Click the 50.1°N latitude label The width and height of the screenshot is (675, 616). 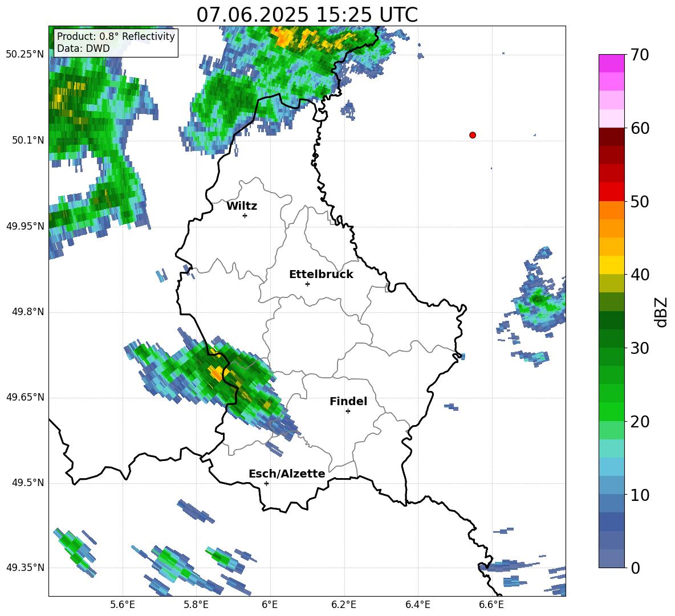coord(28,140)
